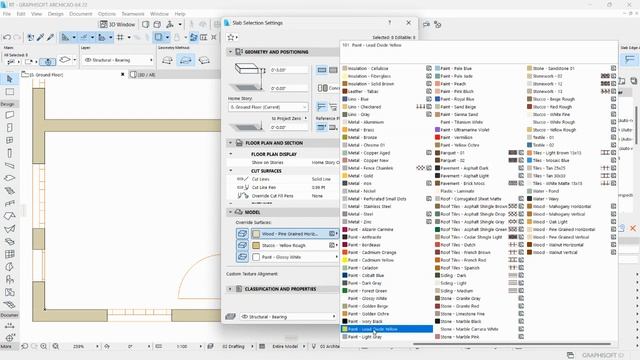Toggle the top surface override button

[242, 234]
